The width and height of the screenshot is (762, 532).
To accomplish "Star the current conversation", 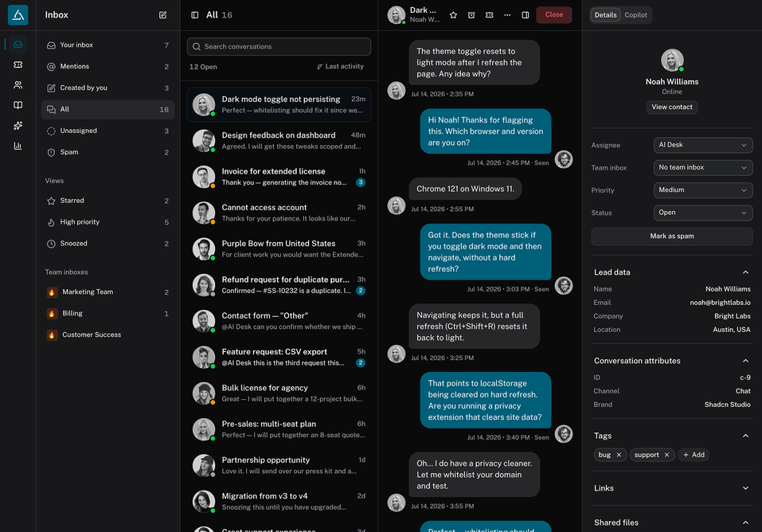I will point(453,15).
